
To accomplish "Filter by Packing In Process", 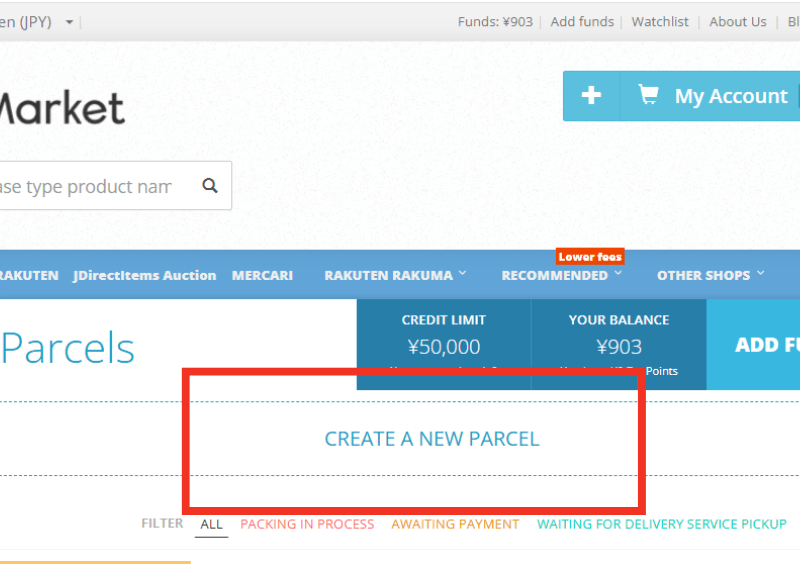I will (307, 524).
